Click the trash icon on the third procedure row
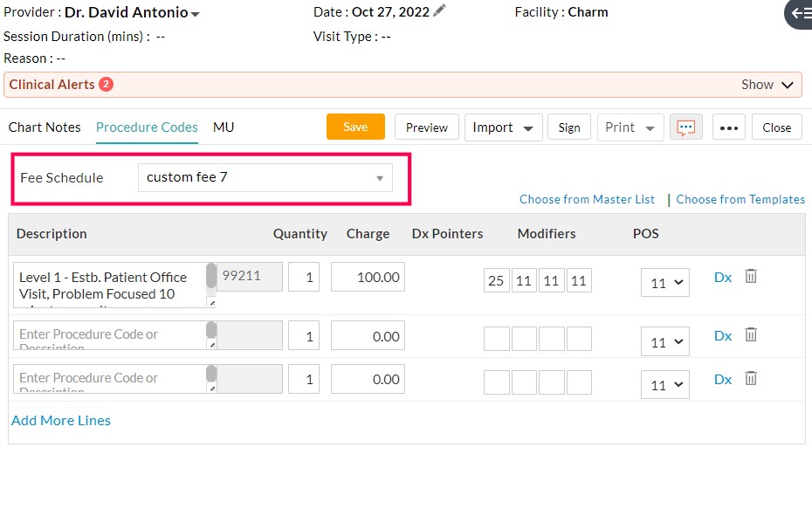The height and width of the screenshot is (516, 812). tap(751, 378)
